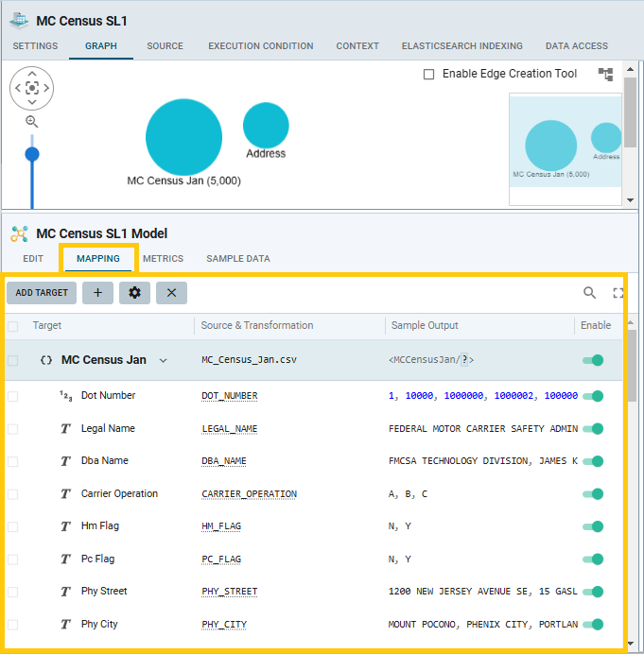The height and width of the screenshot is (654, 644).
Task: Click the zoom in magnifier icon
Action: 32,122
